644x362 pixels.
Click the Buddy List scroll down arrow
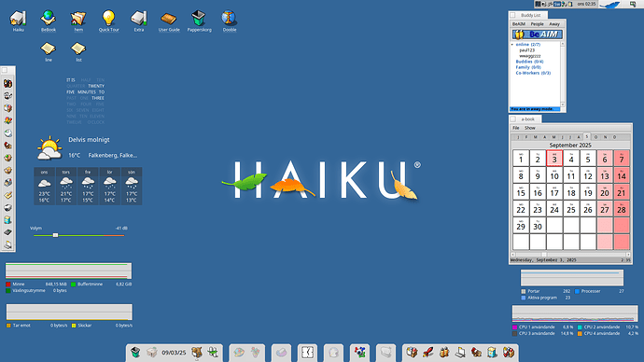(563, 104)
